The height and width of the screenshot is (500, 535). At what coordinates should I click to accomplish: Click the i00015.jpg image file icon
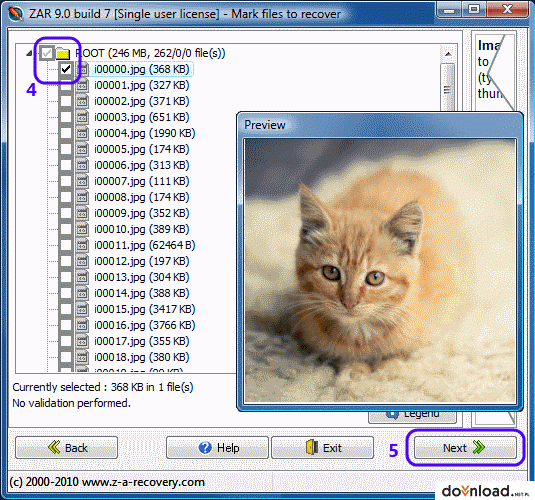tap(82, 309)
